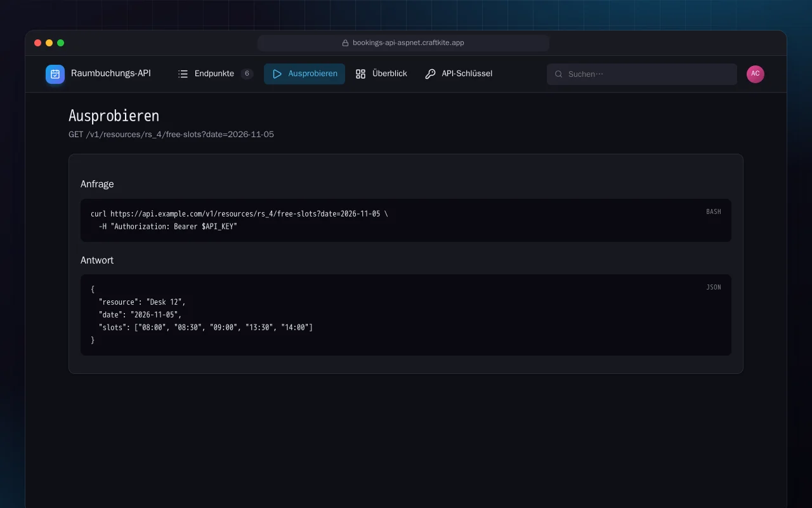Click the GET /v1/resources/rs_4/free-slots path text
The image size is (812, 508).
pos(171,135)
